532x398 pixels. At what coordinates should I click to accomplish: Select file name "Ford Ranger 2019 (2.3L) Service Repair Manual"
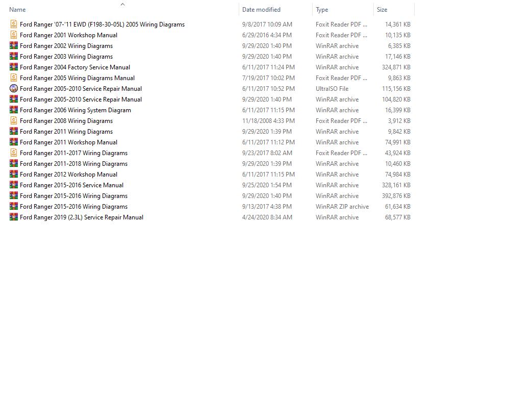click(82, 217)
